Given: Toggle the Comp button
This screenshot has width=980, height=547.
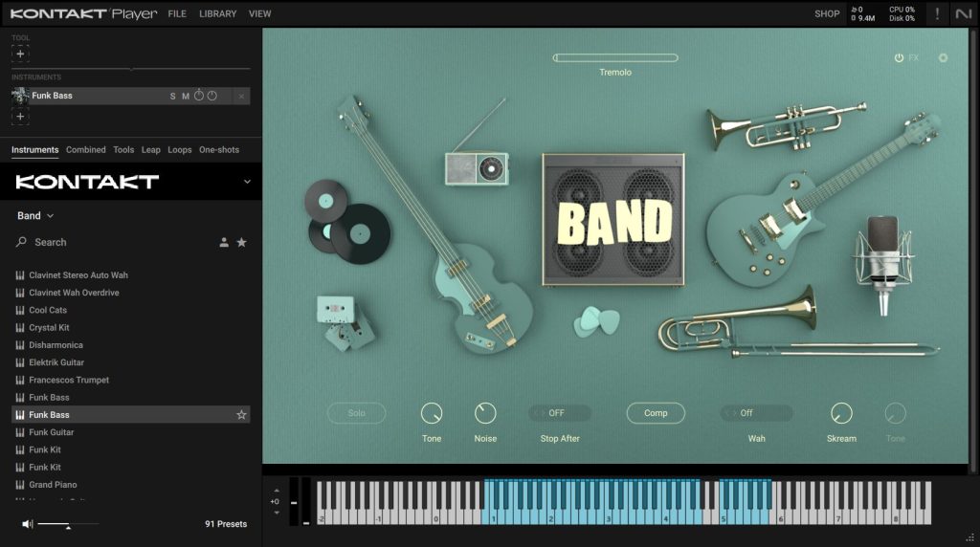Looking at the screenshot, I should click(x=656, y=413).
